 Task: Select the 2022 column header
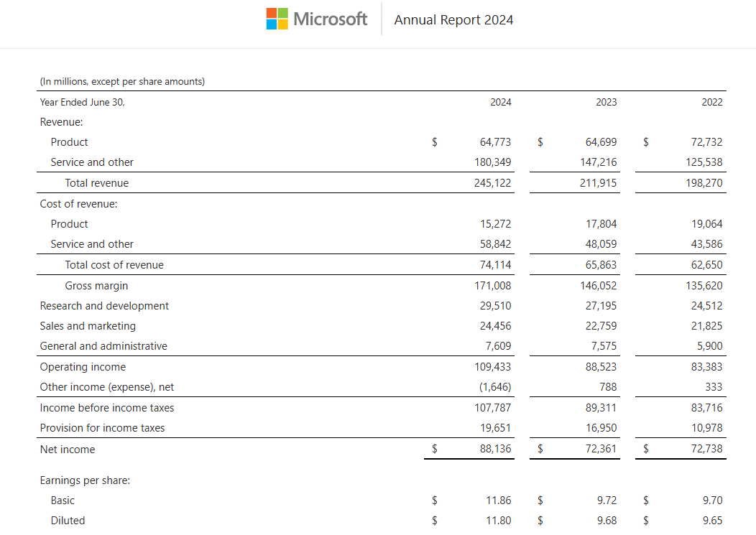pos(712,102)
